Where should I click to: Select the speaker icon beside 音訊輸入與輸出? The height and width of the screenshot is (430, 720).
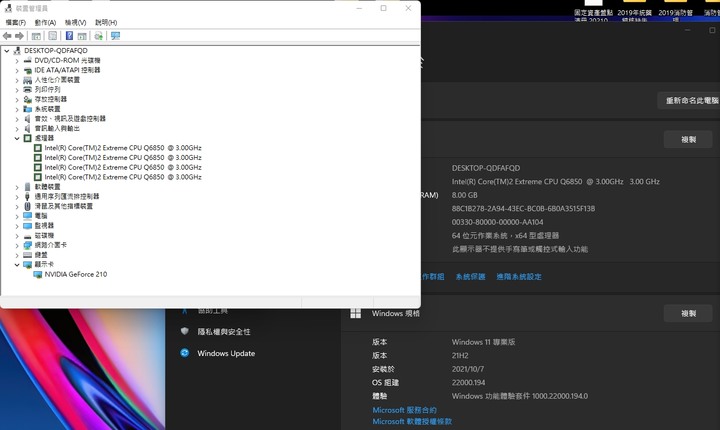click(28, 128)
